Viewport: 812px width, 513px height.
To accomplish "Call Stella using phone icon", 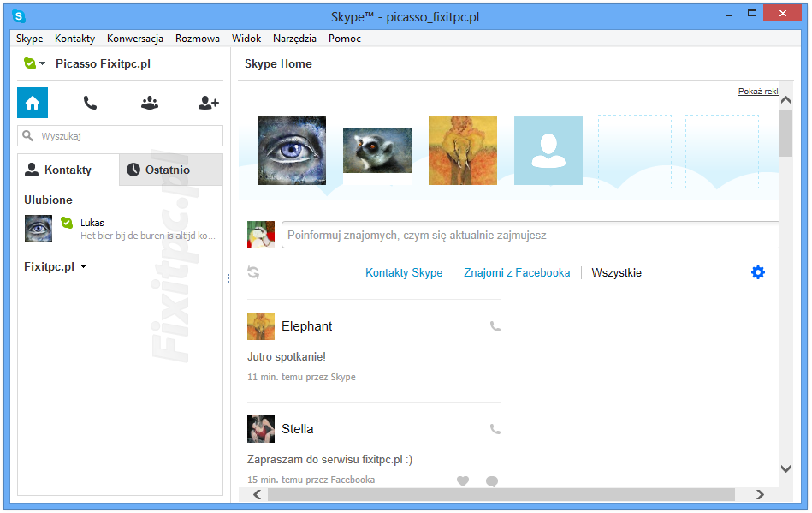I will [495, 429].
